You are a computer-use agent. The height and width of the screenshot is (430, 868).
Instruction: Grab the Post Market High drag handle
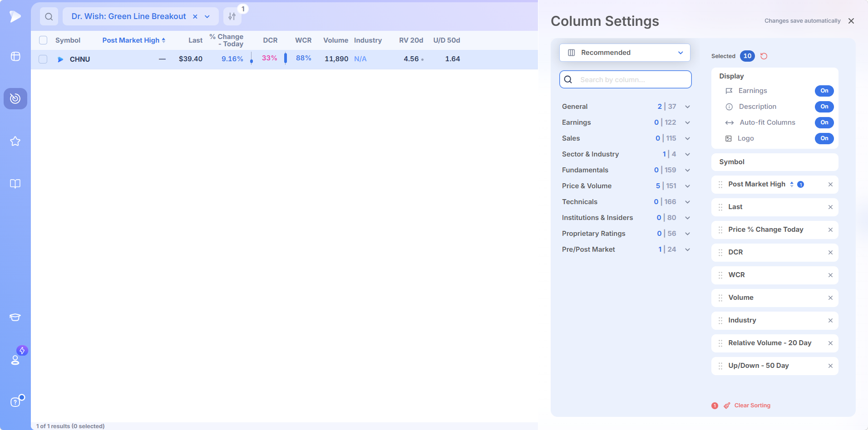click(x=720, y=185)
